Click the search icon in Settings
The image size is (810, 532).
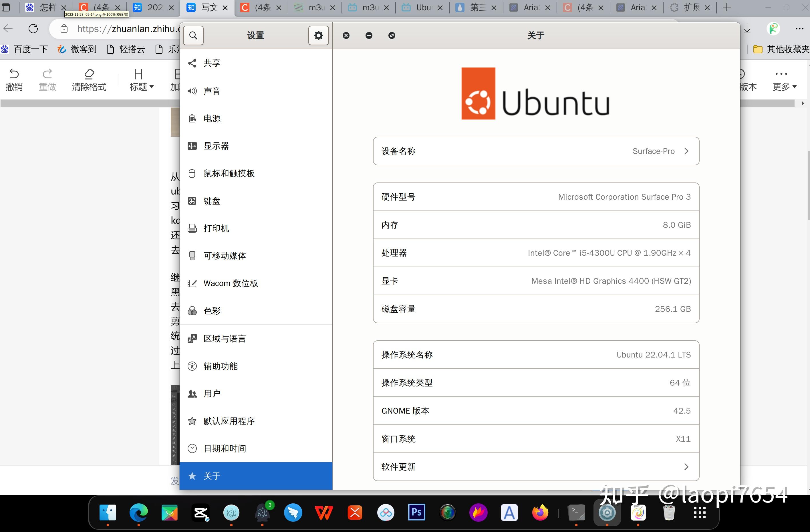click(x=193, y=35)
